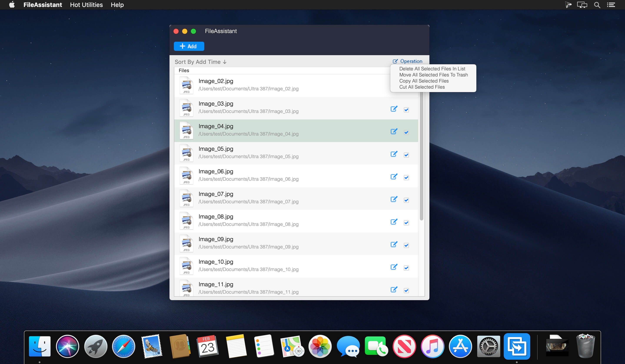Click the edit icon for Image_11.jpg
The width and height of the screenshot is (625, 364).
point(394,290)
